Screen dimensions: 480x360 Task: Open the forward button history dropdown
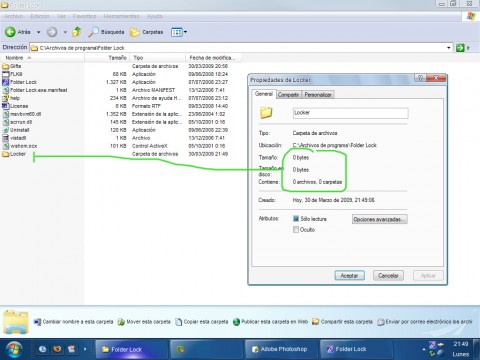(65, 32)
